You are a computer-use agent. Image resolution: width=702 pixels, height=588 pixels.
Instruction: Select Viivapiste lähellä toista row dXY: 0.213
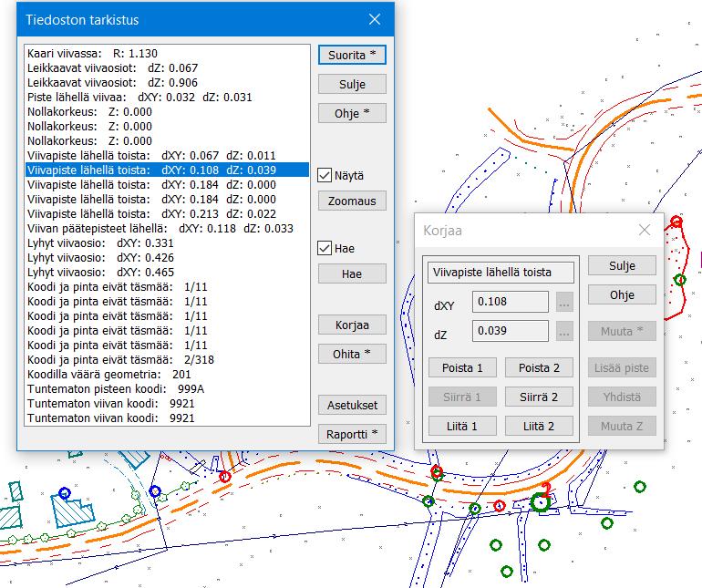click(167, 213)
